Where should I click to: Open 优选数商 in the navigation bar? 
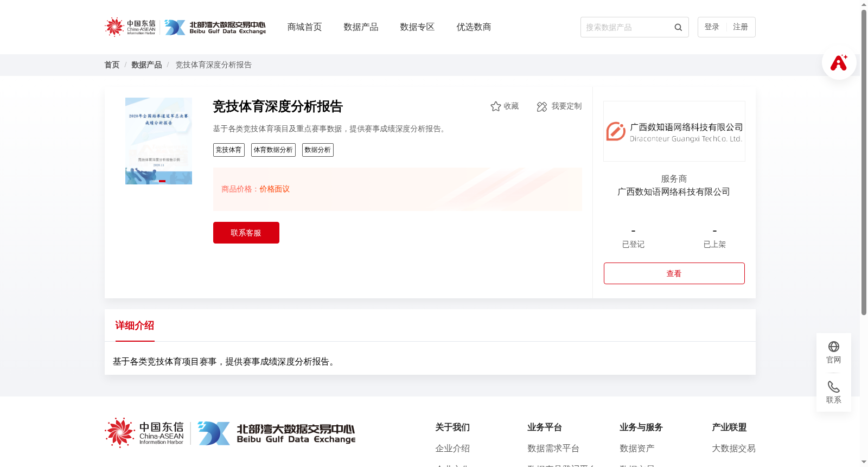coord(474,27)
